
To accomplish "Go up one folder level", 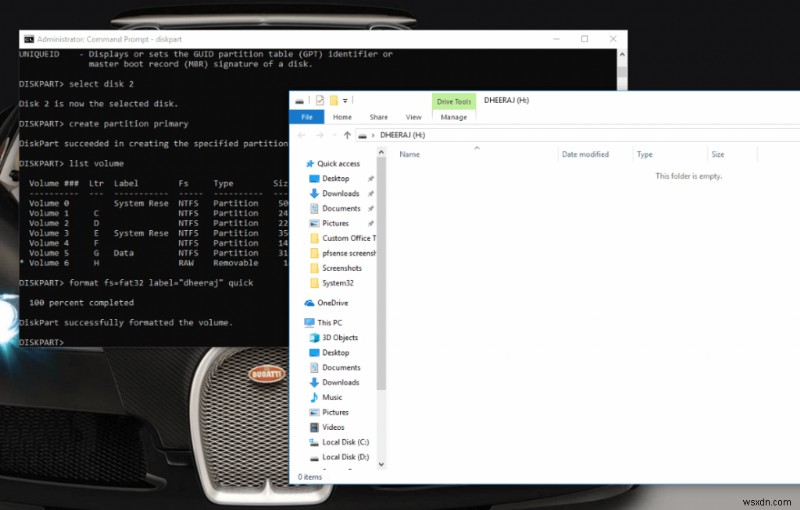I will (x=347, y=135).
